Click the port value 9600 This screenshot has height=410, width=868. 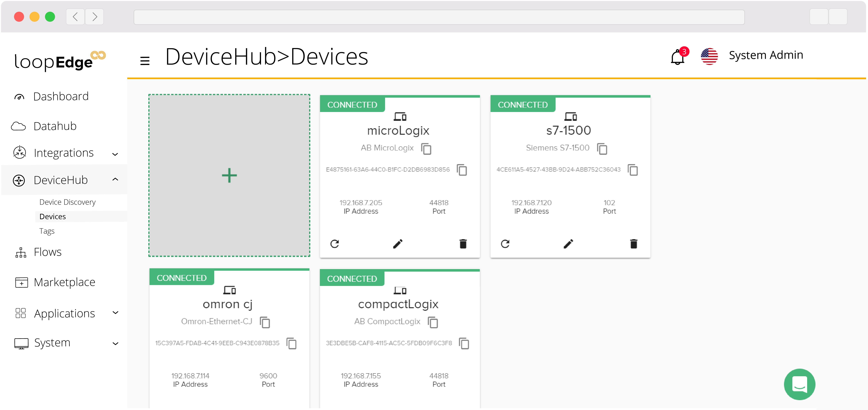[x=268, y=376]
